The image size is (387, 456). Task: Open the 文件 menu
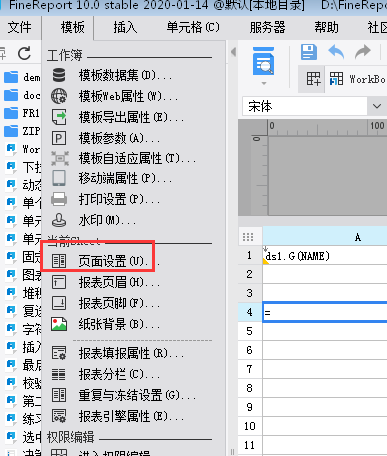tap(20, 27)
